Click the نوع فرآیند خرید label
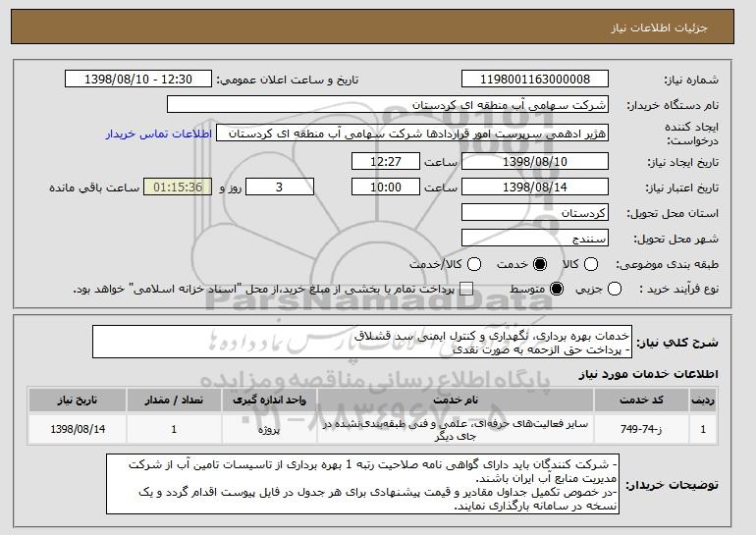 [679, 290]
